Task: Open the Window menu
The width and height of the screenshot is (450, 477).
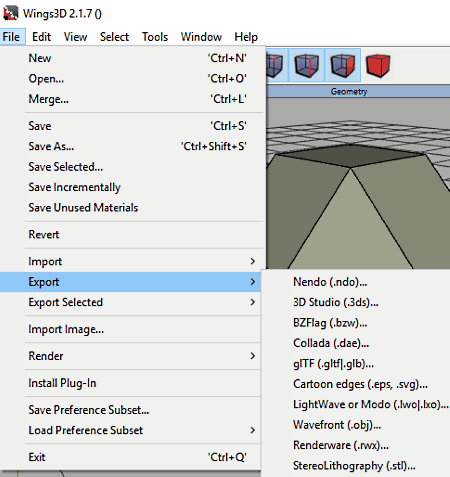Action: 201,37
